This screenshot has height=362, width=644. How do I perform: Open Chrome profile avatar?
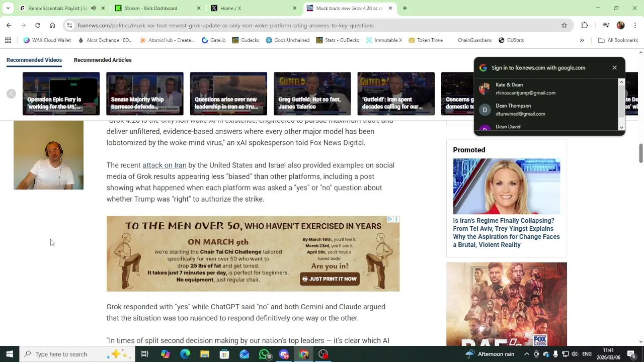tap(620, 25)
